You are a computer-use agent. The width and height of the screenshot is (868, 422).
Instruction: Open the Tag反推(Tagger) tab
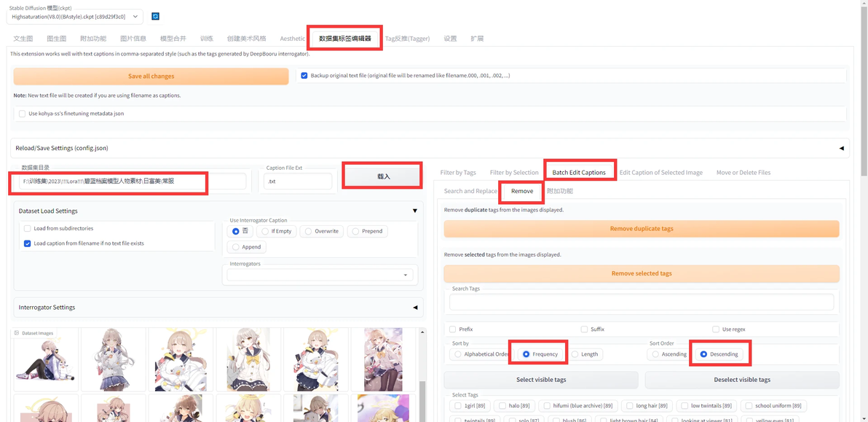click(408, 39)
